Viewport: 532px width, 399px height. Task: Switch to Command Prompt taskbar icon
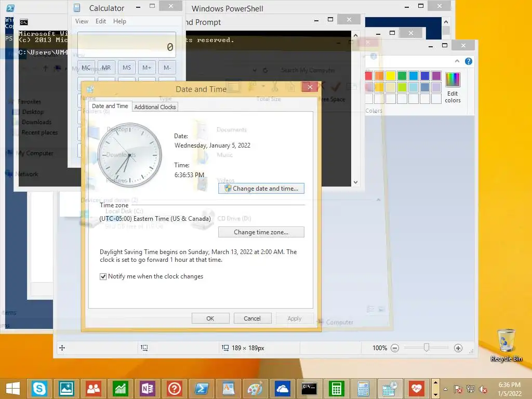309,389
